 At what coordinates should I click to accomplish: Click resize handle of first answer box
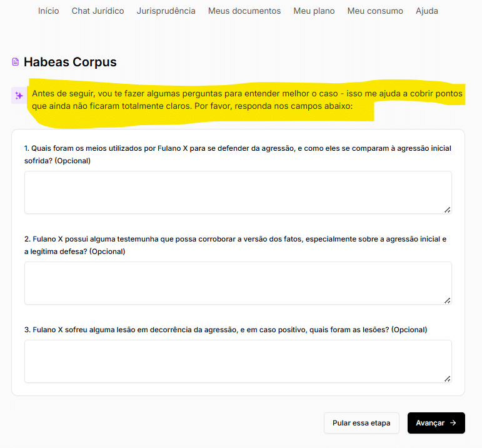click(x=447, y=210)
